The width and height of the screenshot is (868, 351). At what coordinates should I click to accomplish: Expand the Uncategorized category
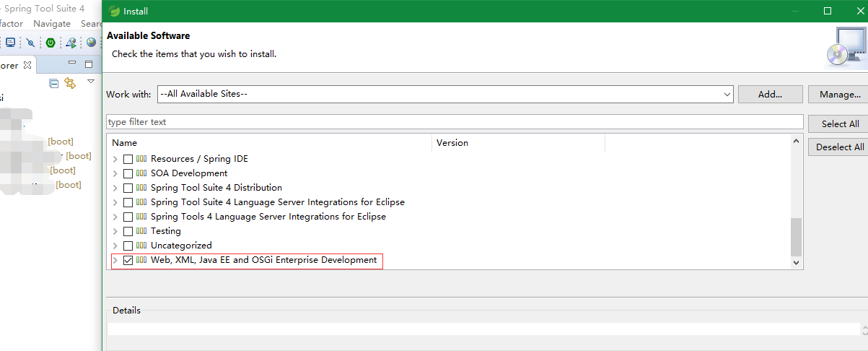pos(115,246)
